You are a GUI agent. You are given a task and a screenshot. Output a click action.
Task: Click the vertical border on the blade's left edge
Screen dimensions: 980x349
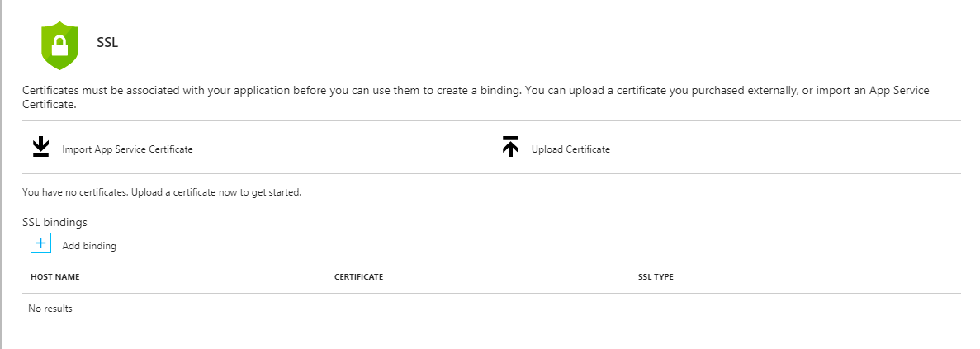[2, 174]
